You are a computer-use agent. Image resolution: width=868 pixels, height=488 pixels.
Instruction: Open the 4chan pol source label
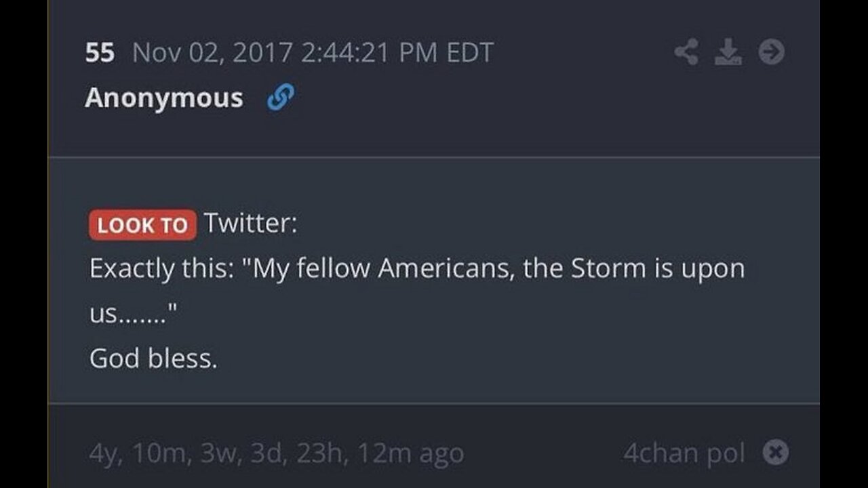click(684, 453)
